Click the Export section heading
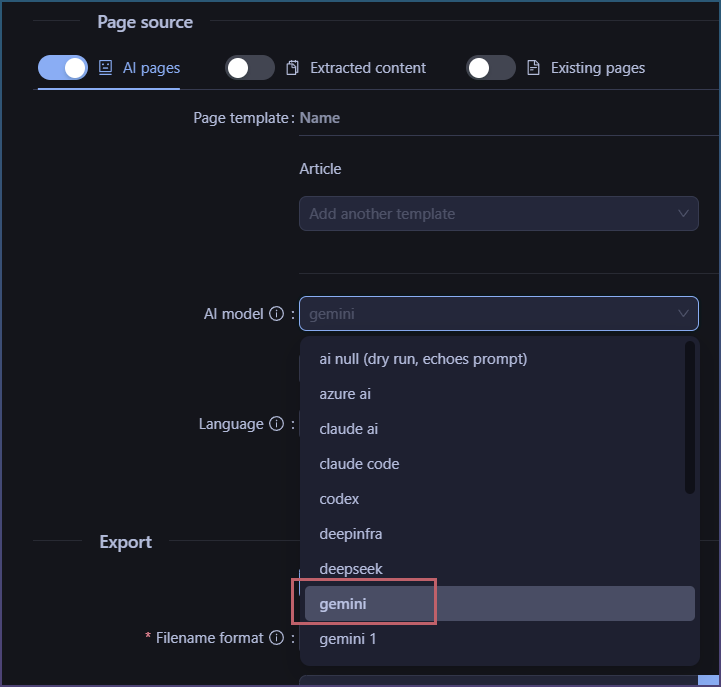The width and height of the screenshot is (721, 687). 126,542
